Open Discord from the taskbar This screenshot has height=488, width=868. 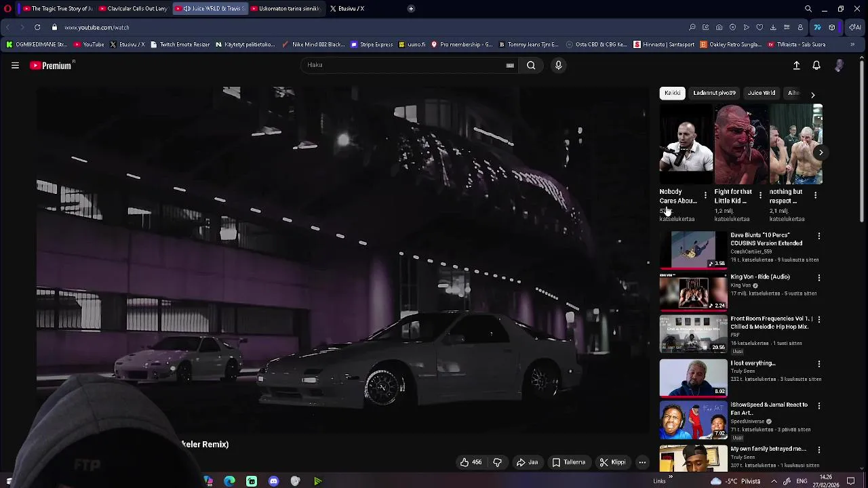pos(273,481)
